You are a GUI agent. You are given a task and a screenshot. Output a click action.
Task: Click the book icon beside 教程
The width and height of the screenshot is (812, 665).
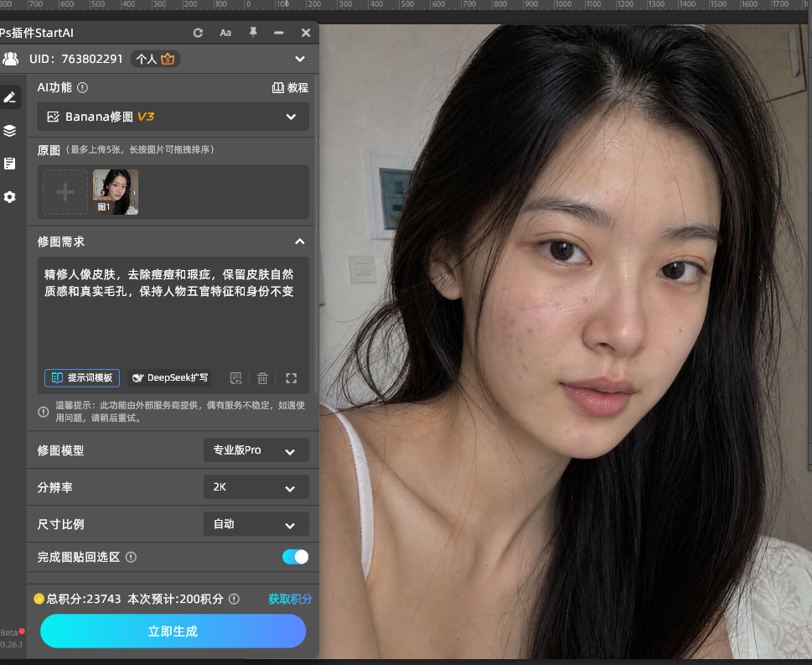(x=278, y=87)
